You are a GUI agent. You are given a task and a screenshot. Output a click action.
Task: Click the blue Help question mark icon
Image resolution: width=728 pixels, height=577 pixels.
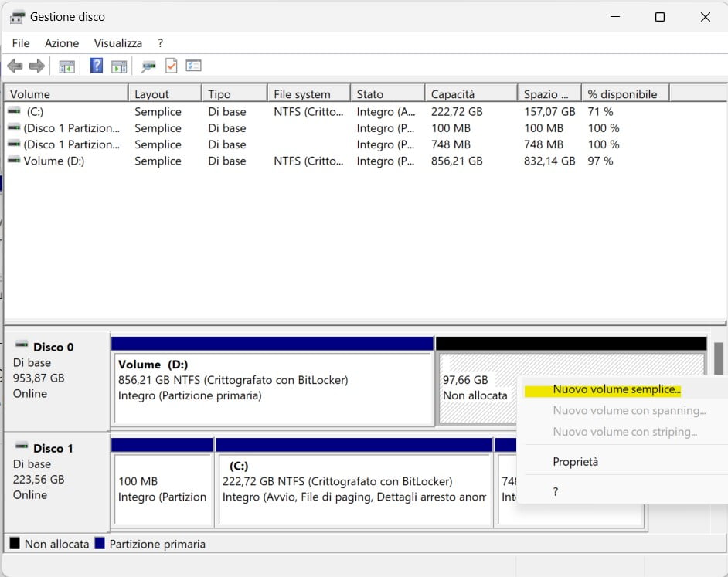point(97,66)
